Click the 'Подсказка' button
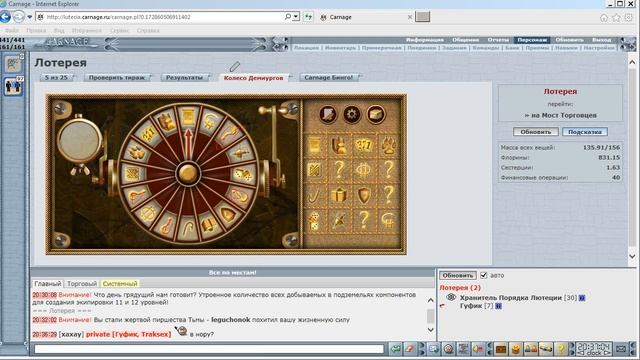This screenshot has width=640, height=360. (585, 132)
